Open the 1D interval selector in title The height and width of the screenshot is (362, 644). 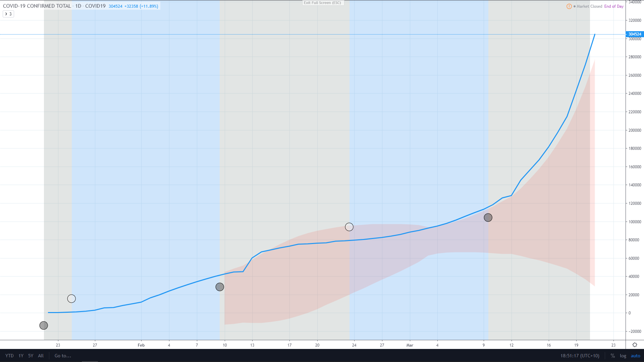pyautogui.click(x=78, y=6)
